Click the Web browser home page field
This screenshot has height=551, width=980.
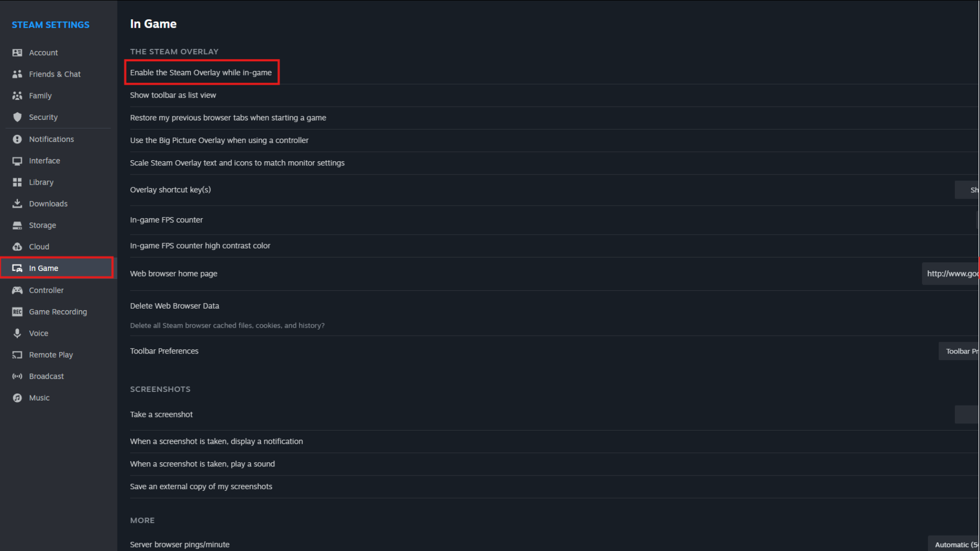click(x=951, y=273)
